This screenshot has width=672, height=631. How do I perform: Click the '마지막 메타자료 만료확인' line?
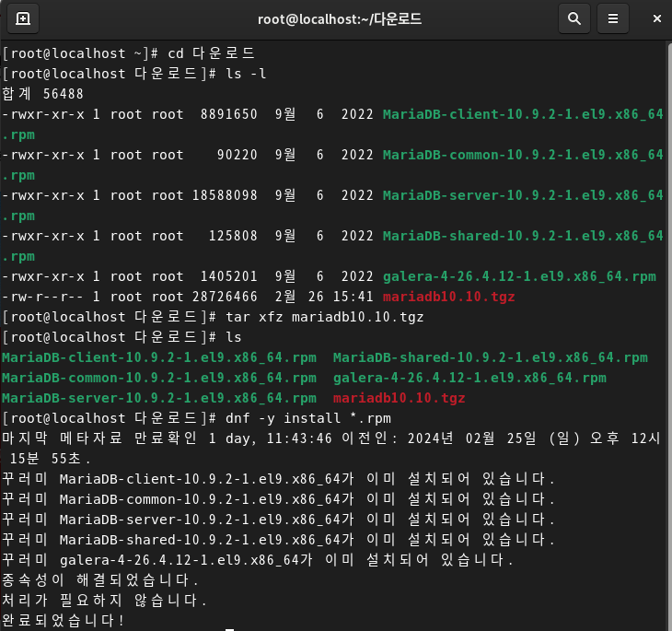click(330, 438)
